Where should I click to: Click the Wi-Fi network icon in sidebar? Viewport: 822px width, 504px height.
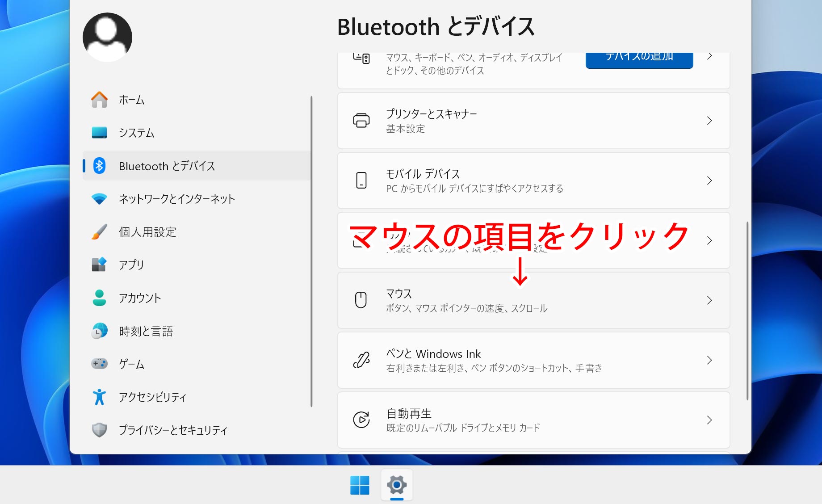point(99,199)
